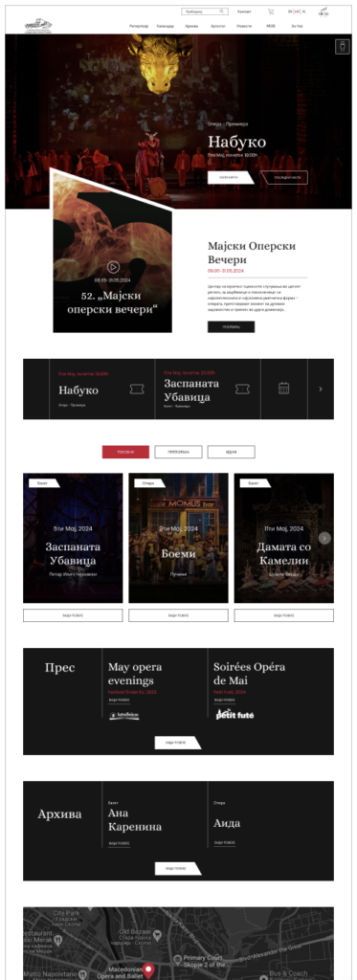
Task: Play the Majski operski vecheri video
Action: [113, 267]
